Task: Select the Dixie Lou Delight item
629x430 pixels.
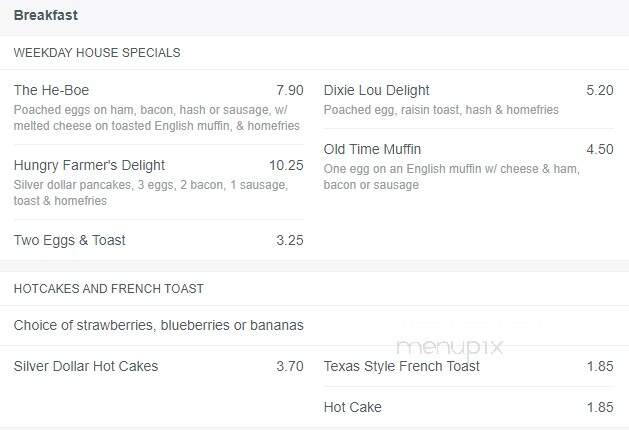Action: [x=376, y=90]
